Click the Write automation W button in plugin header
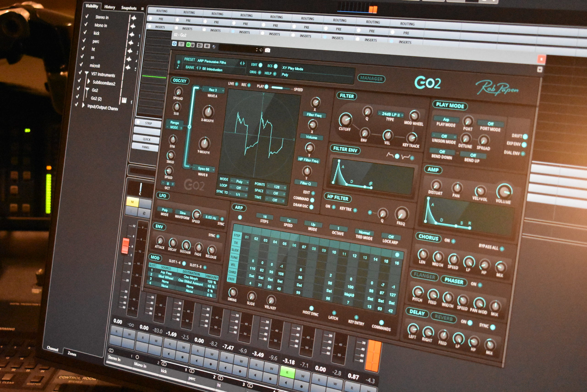This screenshot has width=587, height=392. coord(192,45)
